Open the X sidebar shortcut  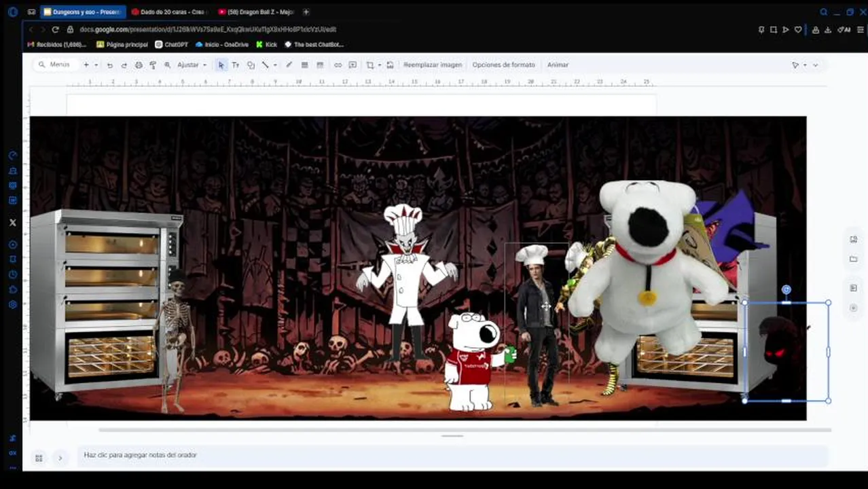(12, 222)
